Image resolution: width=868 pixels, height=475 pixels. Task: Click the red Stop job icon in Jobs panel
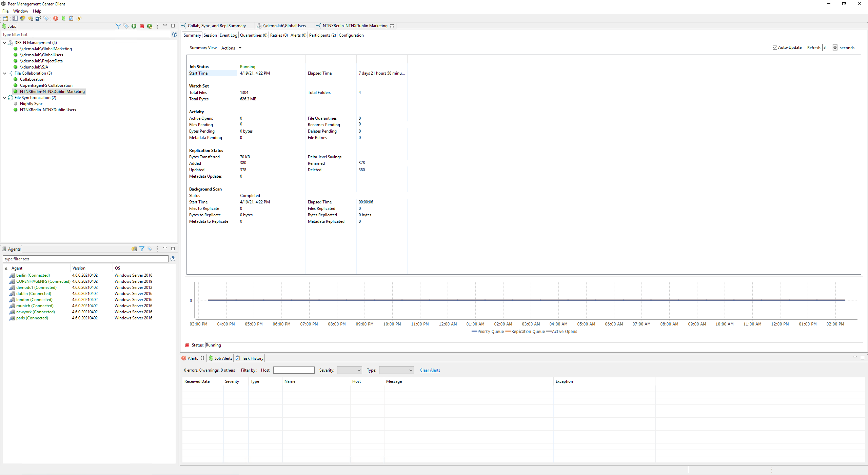point(142,26)
